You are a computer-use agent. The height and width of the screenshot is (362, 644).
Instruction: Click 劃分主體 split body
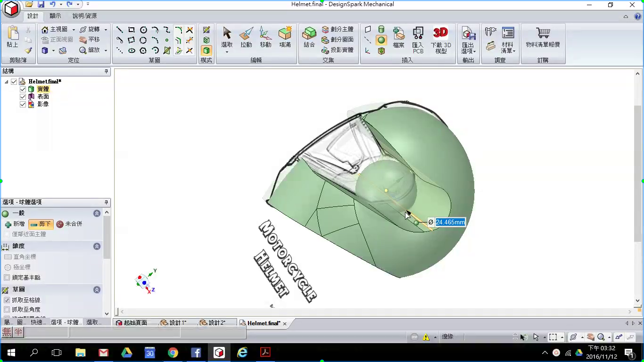click(x=337, y=29)
